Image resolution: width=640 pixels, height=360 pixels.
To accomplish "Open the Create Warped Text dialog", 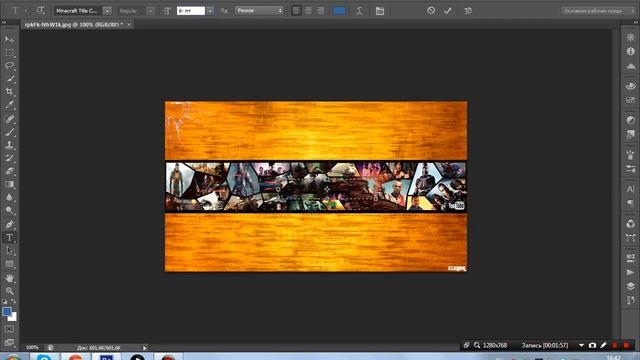I will (x=359, y=11).
